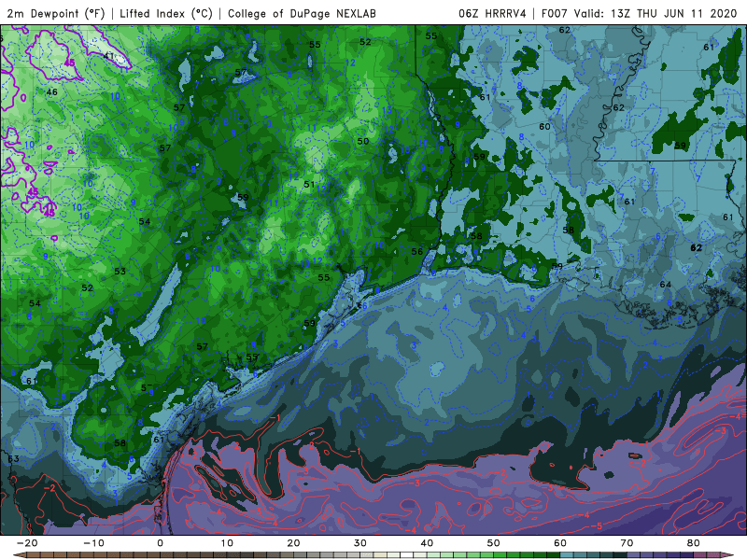Click the colorbar tick label "-20"
747x560 pixels.
pos(27,543)
